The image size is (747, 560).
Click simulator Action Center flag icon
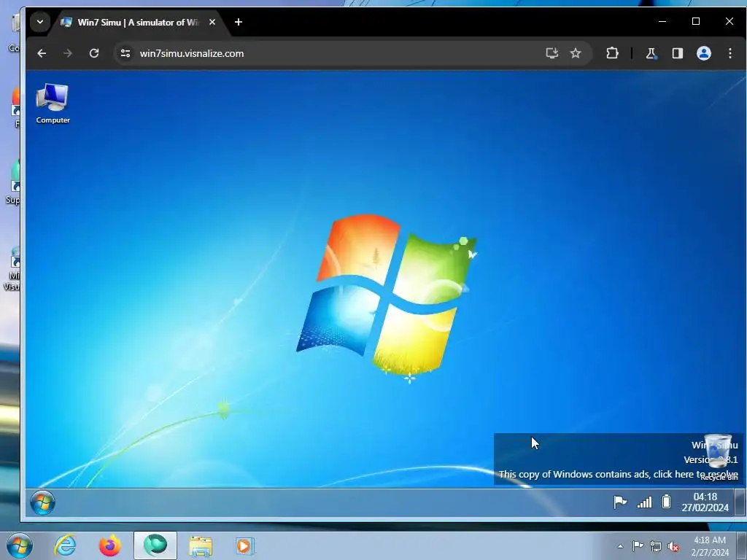(620, 502)
